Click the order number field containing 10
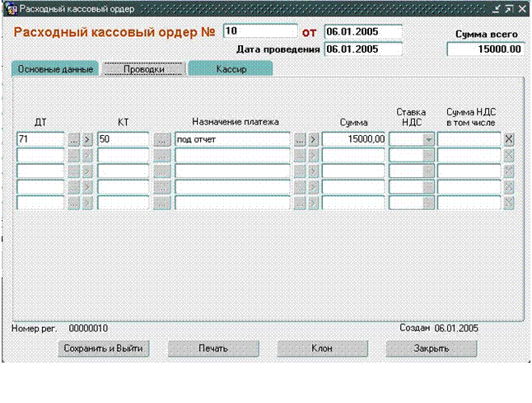 click(260, 31)
